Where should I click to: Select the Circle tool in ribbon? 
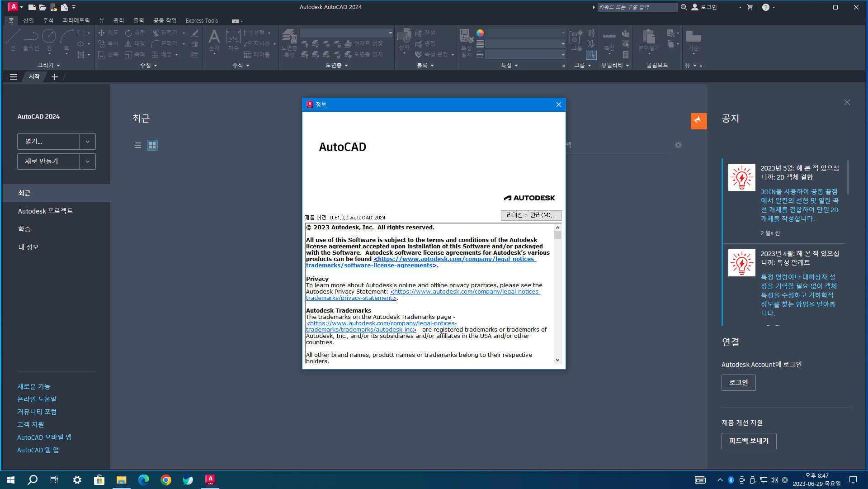[x=49, y=37]
